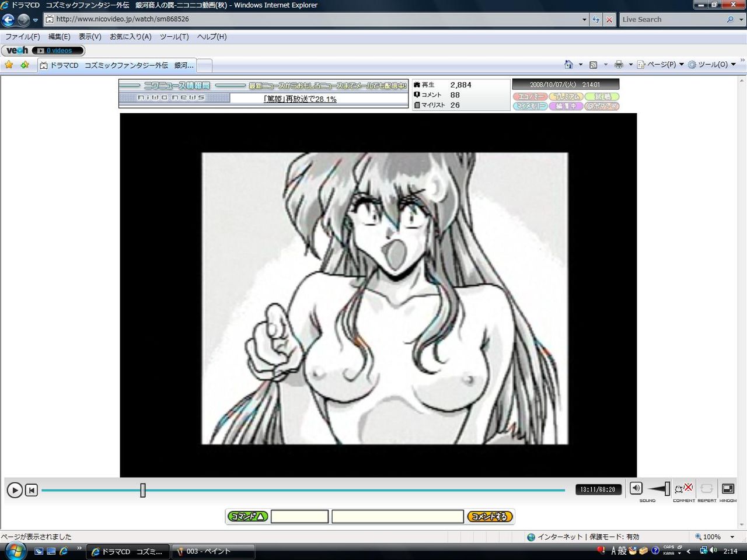Screen dimensions: 747x560
Task: Click the マイメモリー badge
Action: pyautogui.click(x=530, y=106)
